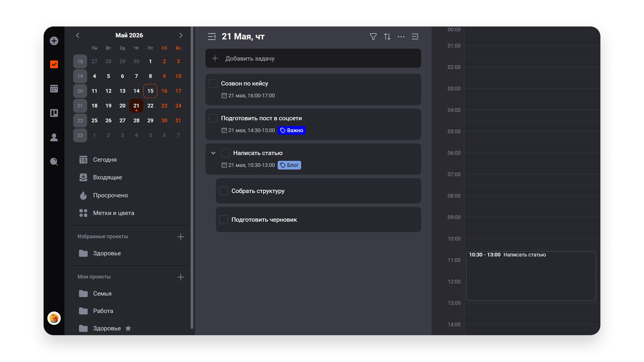Image resolution: width=644 pixels, height=362 pixels.
Task: Add a new project in Мои проекты
Action: point(180,277)
